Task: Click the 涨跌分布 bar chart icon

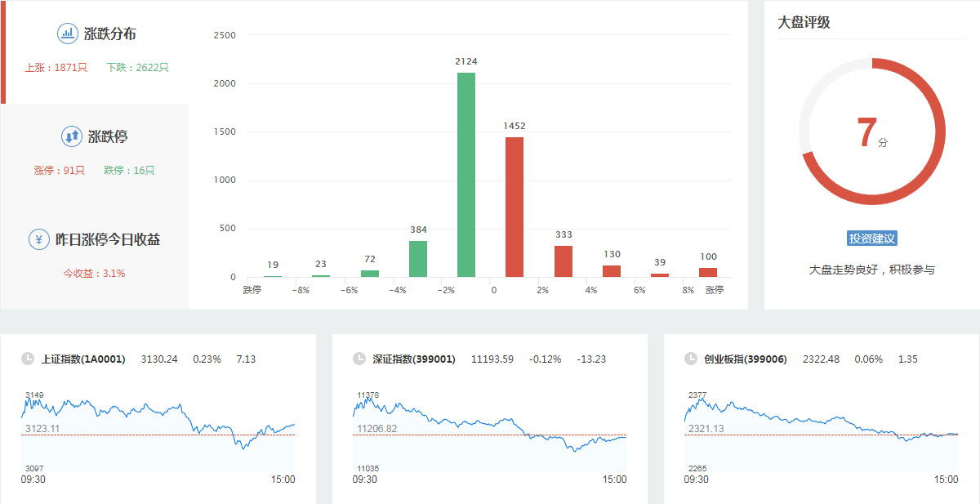Action: tap(67, 33)
